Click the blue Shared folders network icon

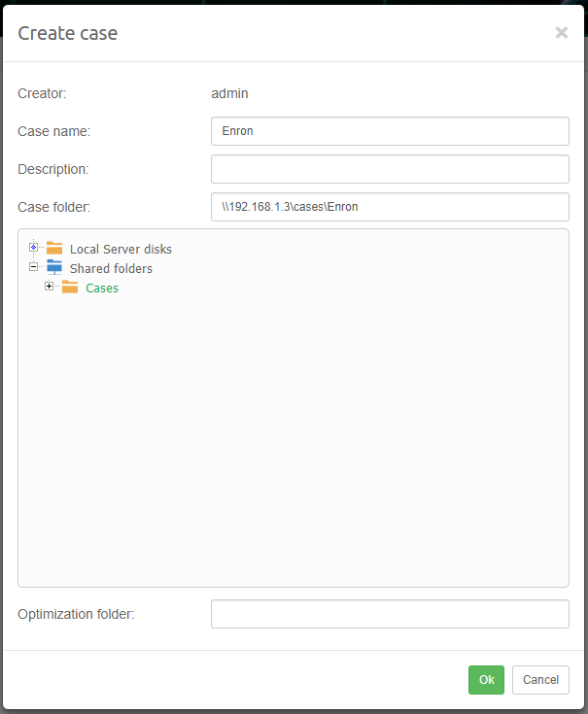click(54, 268)
